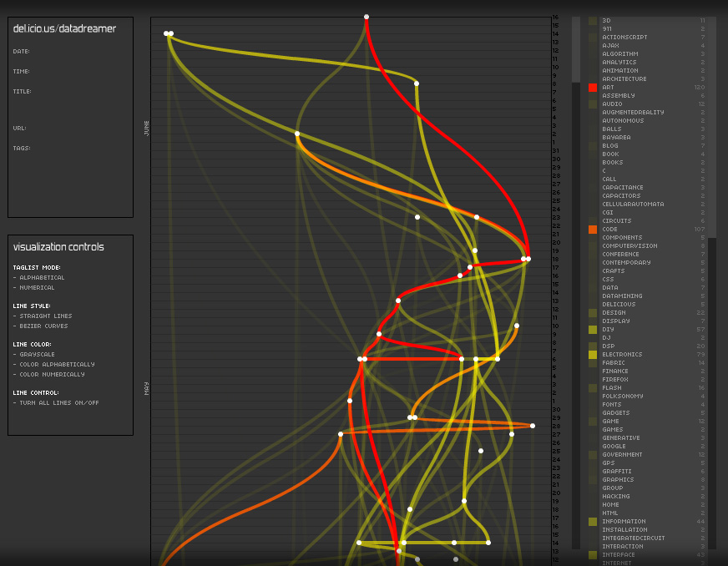Click the INFORMATION tag color square
This screenshot has width=728, height=566.
click(x=593, y=522)
